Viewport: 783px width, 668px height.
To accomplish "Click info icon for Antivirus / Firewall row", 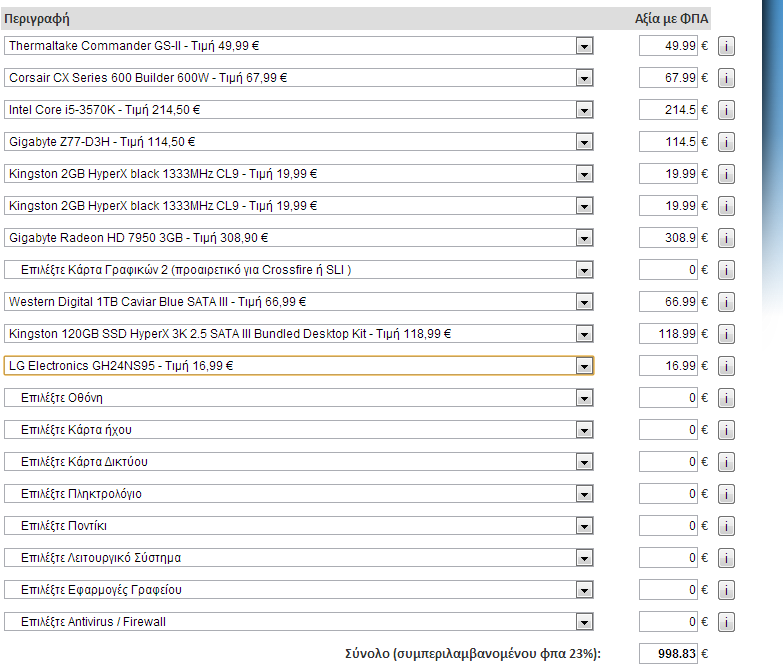I will [x=726, y=622].
